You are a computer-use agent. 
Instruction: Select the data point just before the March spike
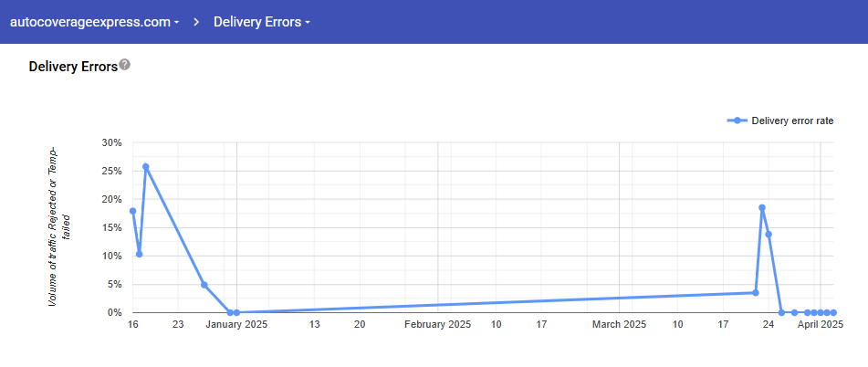755,292
